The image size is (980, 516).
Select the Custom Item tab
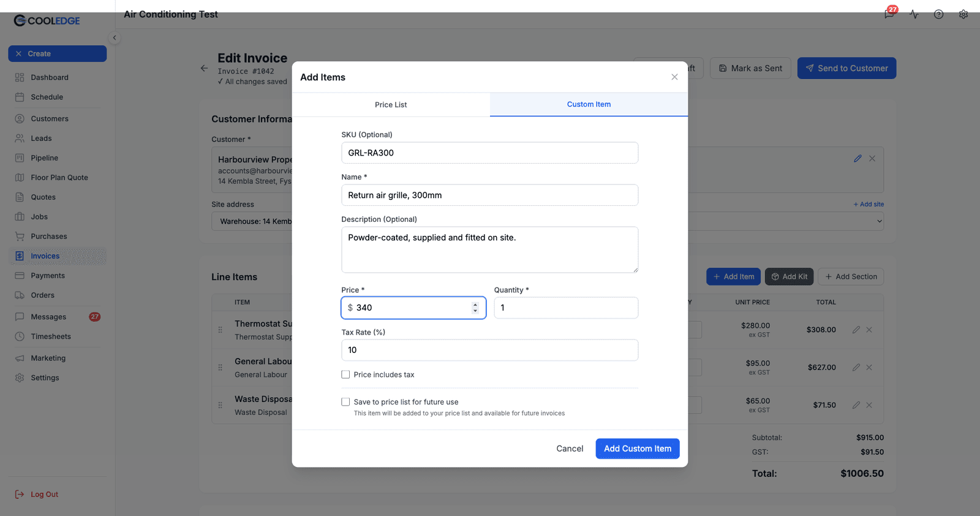[x=589, y=104]
